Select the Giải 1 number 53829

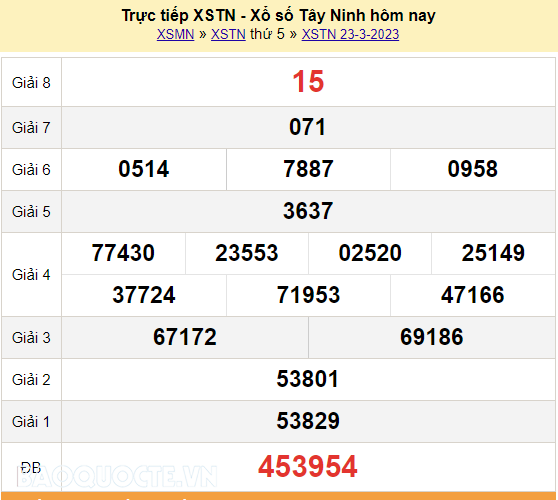coord(308,421)
